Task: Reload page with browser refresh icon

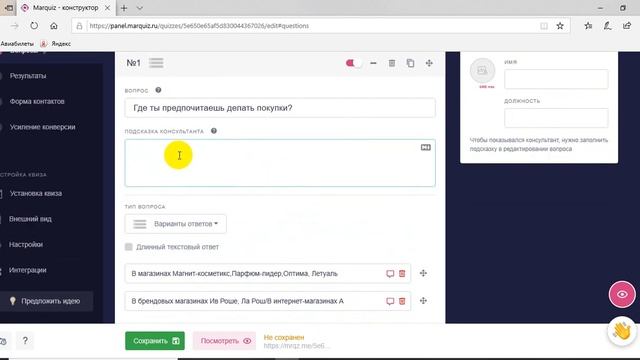Action: coord(34,26)
